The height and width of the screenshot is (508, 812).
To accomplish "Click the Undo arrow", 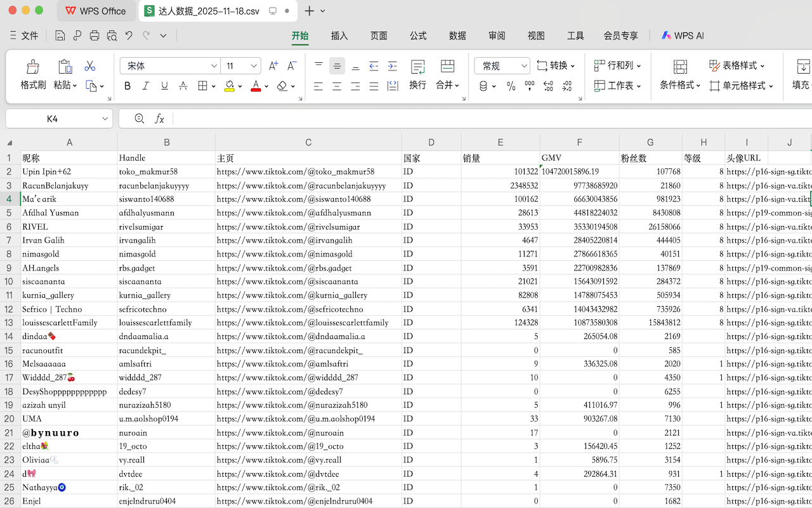I will point(129,36).
